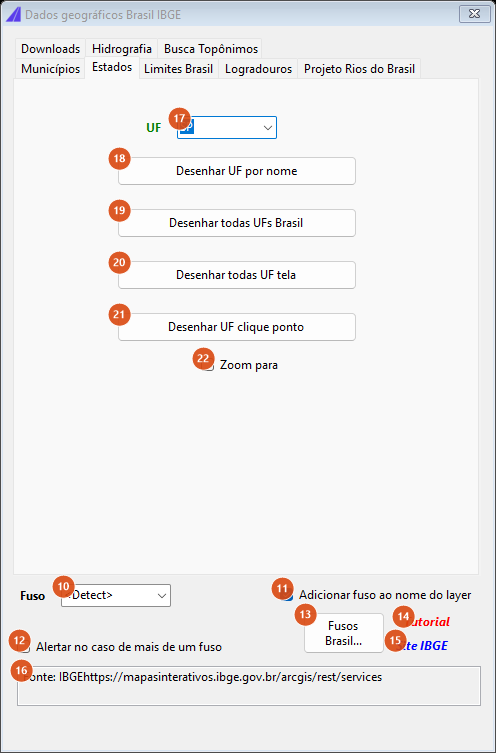Toggle the Zoom para checkbox
This screenshot has width=496, height=753.
click(209, 365)
